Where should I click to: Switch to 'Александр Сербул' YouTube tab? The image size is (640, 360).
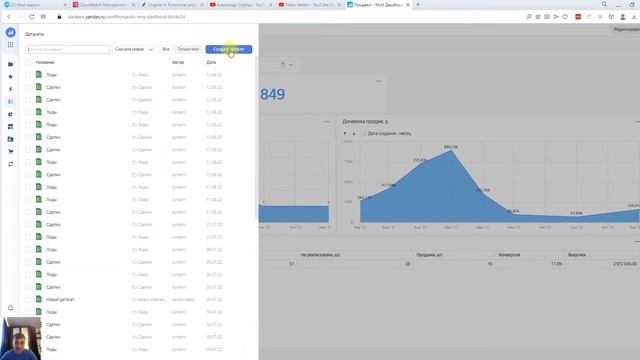[241, 5]
